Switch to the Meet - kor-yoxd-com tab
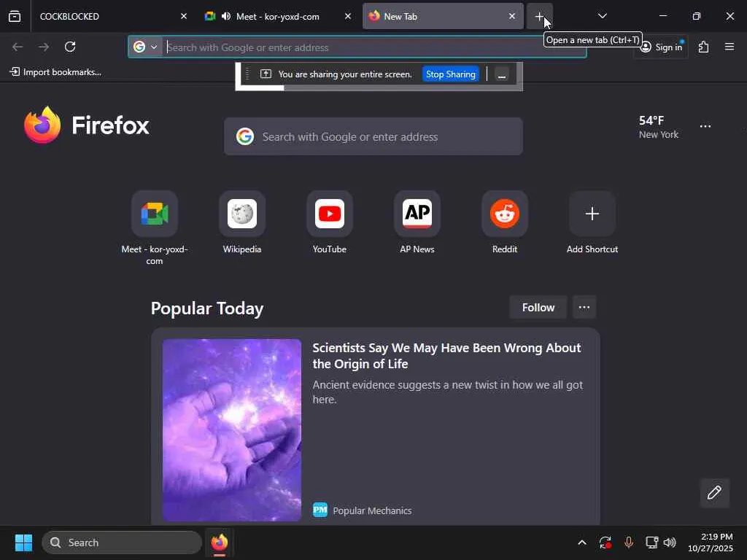This screenshot has width=747, height=560. tap(279, 16)
